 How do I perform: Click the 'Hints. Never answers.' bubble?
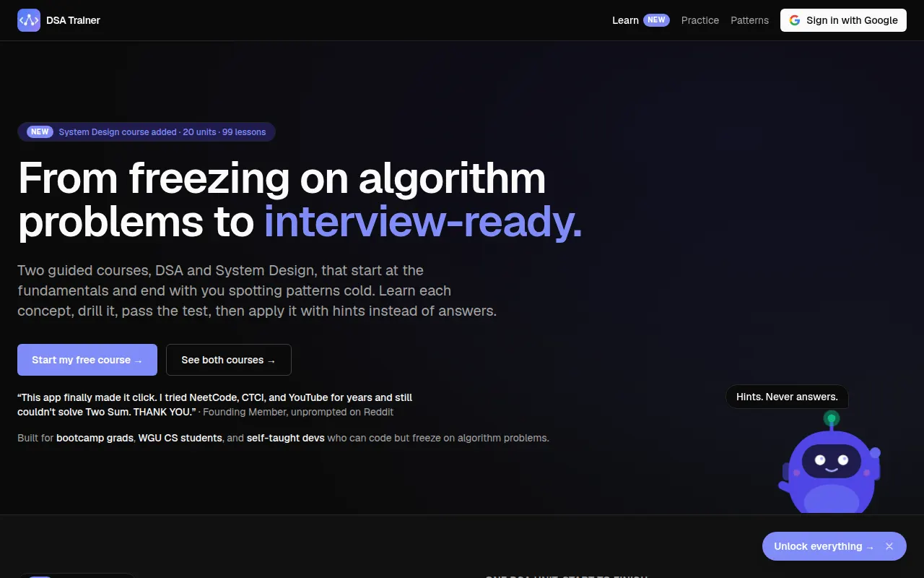click(x=787, y=397)
